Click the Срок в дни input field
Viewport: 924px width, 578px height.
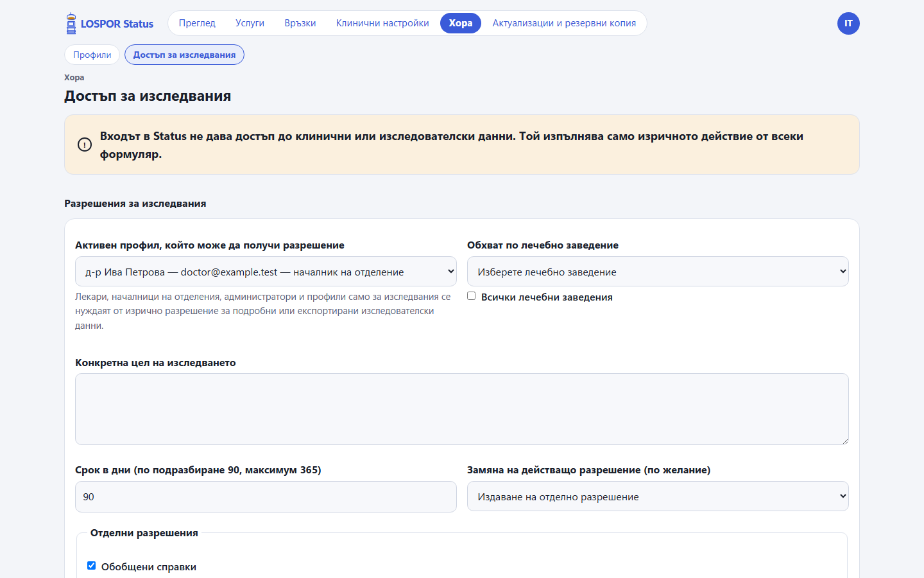(266, 497)
